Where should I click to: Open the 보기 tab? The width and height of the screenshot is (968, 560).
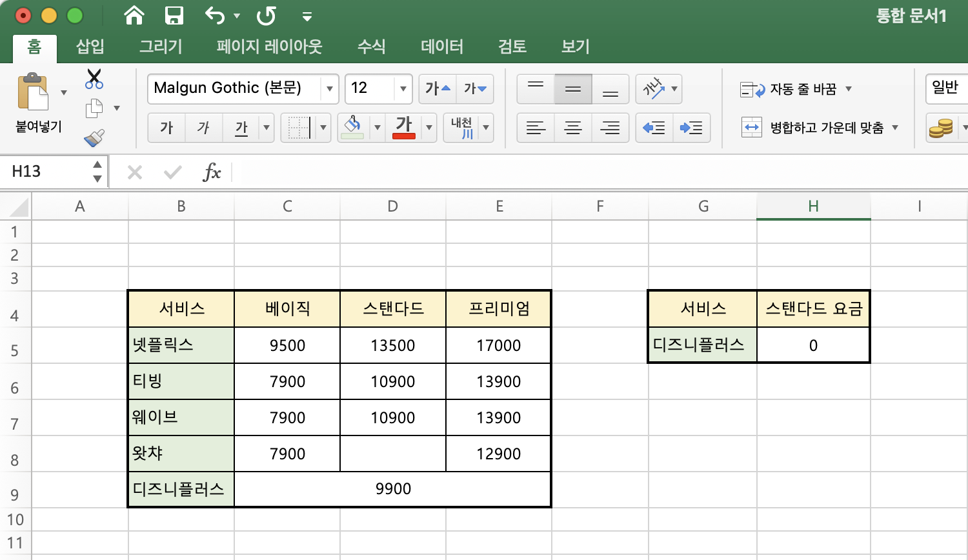pyautogui.click(x=576, y=46)
